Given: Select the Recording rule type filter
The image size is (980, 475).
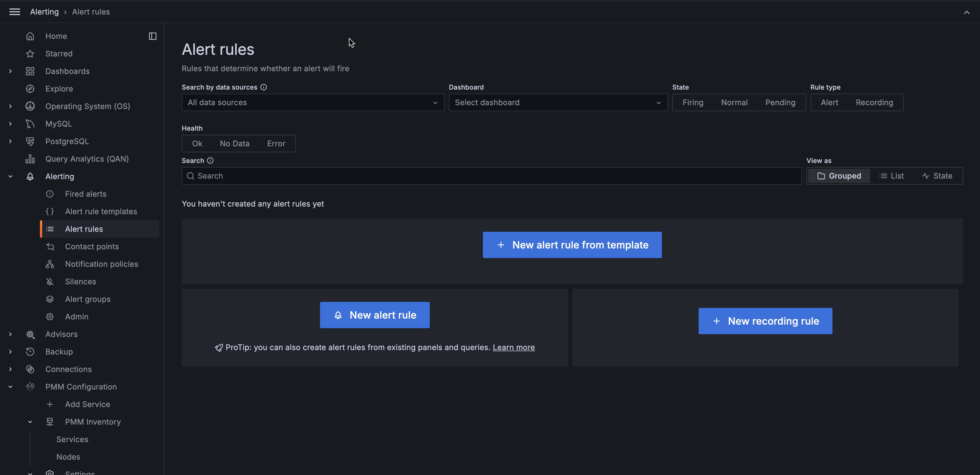Looking at the screenshot, I should click(874, 102).
